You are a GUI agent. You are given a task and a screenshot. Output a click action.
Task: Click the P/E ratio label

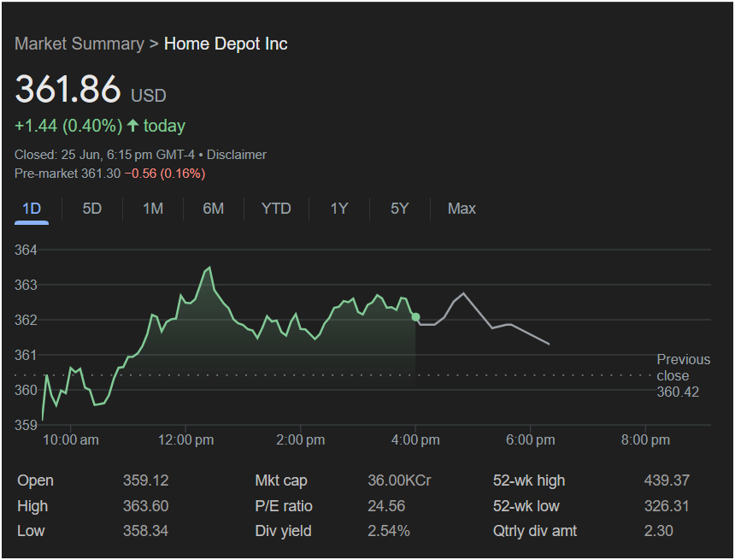(284, 506)
